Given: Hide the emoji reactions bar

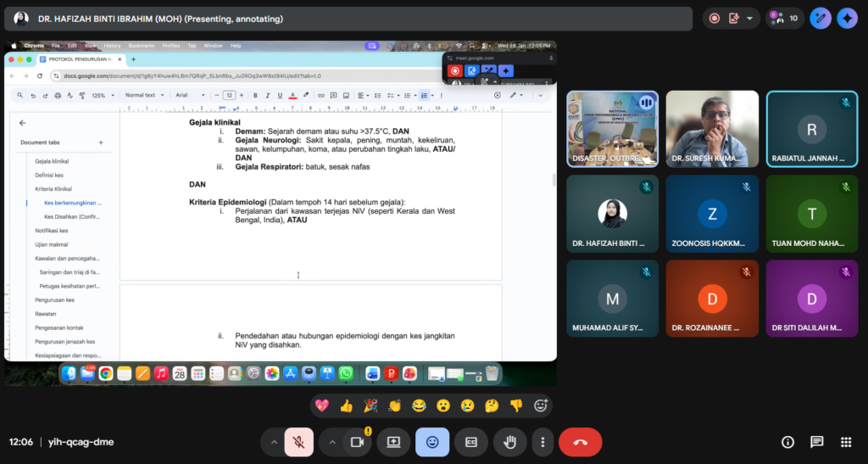Looking at the screenshot, I should coord(432,442).
